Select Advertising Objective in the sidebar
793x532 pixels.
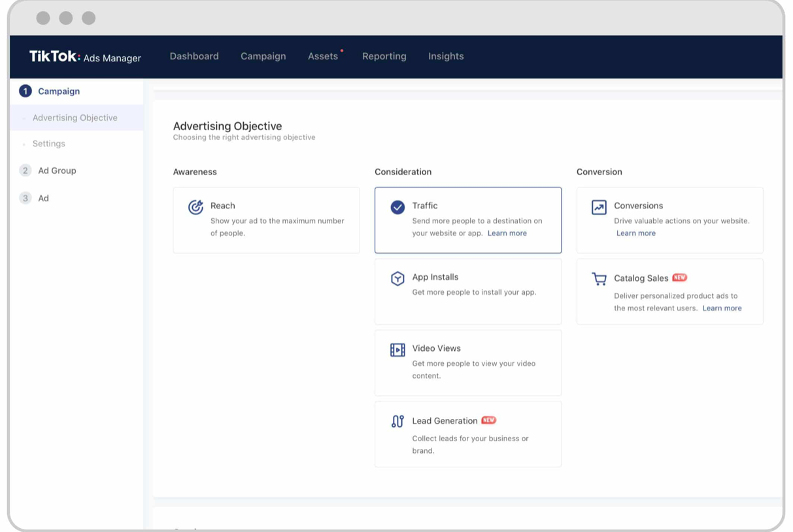point(76,118)
